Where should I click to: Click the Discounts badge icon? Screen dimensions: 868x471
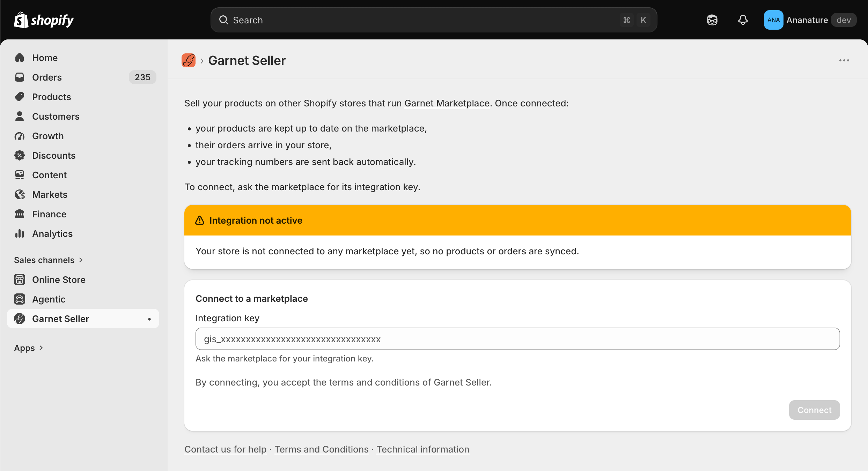[x=20, y=155]
